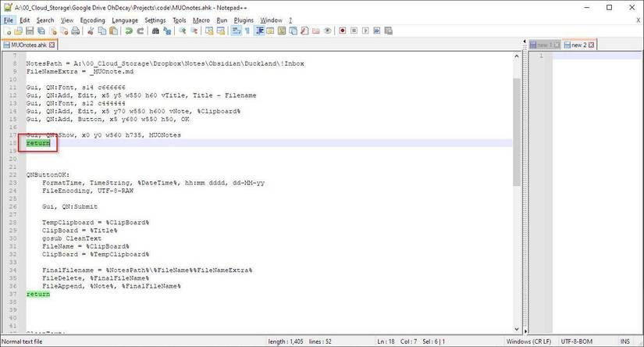Close the MUOnotes.ahk tab
Image resolution: width=644 pixels, height=347 pixels.
point(52,45)
